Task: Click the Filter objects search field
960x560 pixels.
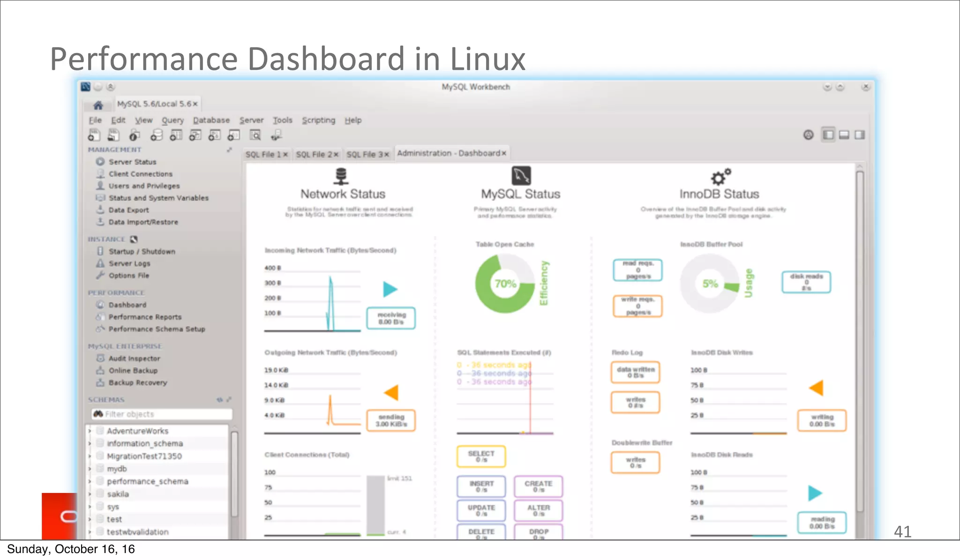Action: coord(162,414)
